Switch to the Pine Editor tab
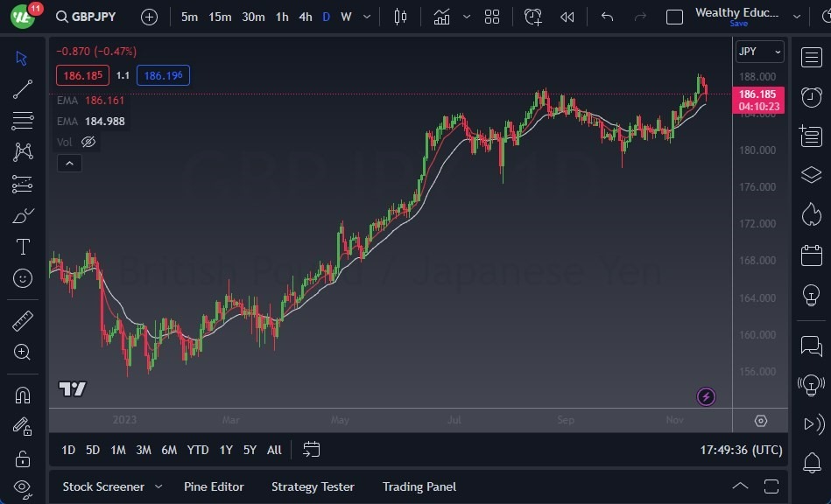The height and width of the screenshot is (504, 831). point(215,486)
